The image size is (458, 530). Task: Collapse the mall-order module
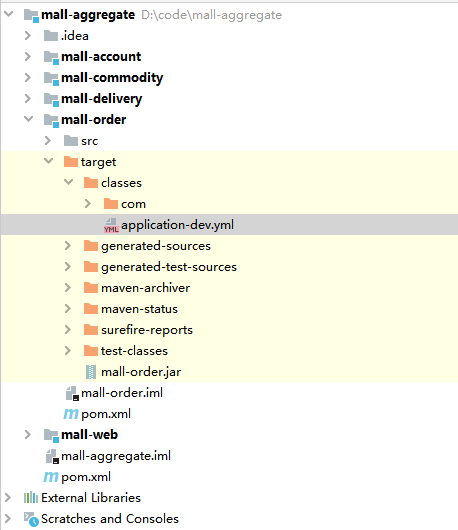coord(28,119)
